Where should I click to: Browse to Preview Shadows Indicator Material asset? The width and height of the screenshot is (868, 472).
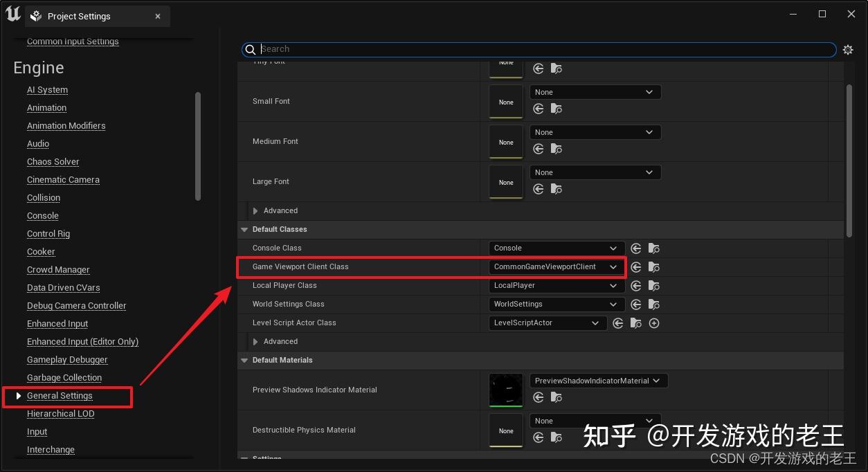[557, 397]
